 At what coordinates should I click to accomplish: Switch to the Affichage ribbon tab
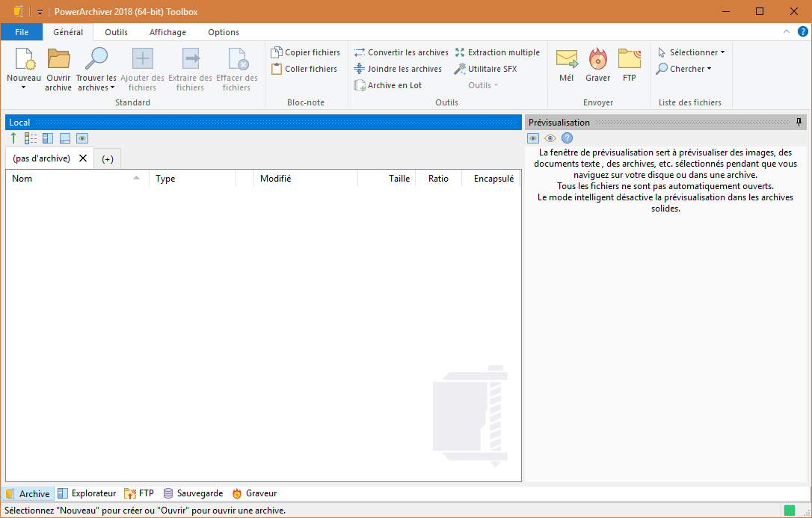(167, 32)
